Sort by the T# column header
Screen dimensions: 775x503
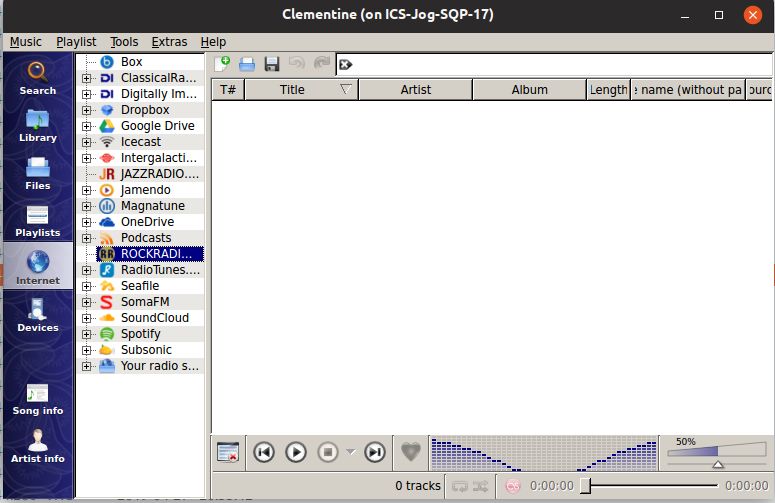(228, 89)
